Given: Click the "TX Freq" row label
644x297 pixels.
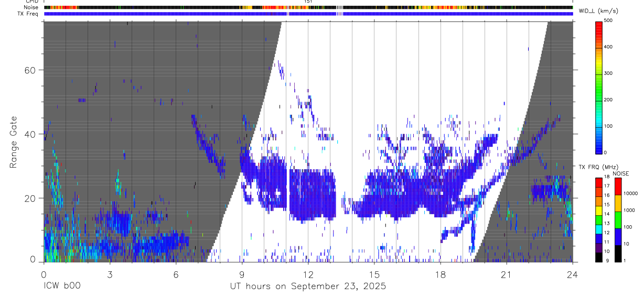Looking at the screenshot, I should click(28, 14).
